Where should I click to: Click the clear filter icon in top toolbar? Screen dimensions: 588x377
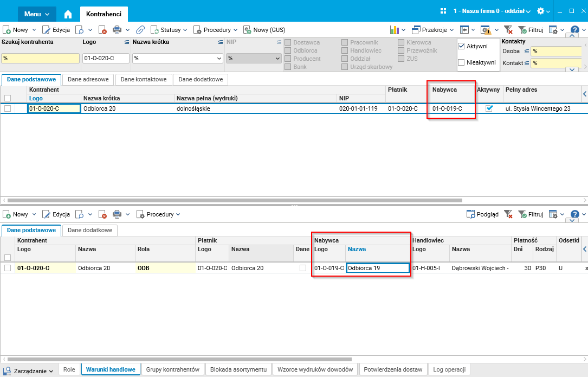pyautogui.click(x=508, y=30)
